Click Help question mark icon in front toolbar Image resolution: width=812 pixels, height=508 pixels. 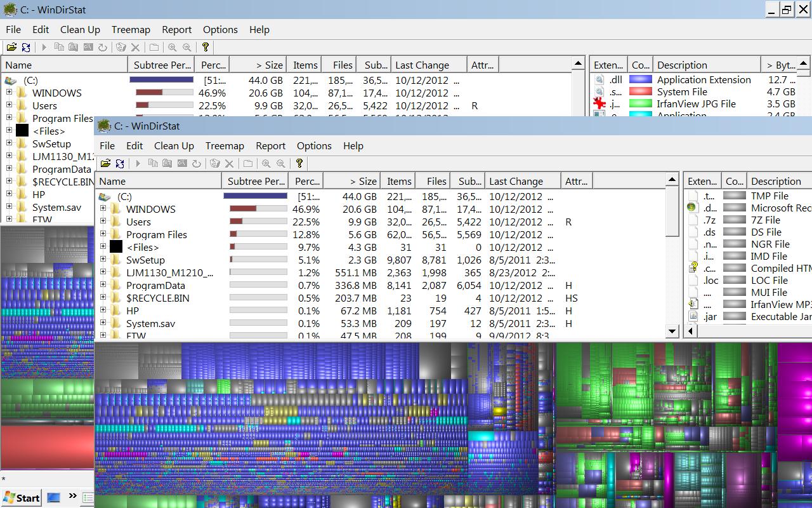(x=299, y=163)
